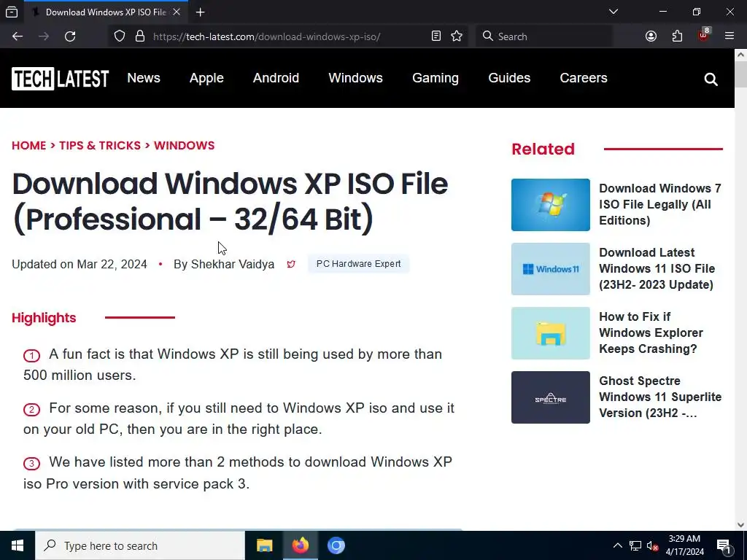This screenshot has height=560, width=747.
Task: Open author Shekhar Vaidya link
Action: point(233,264)
